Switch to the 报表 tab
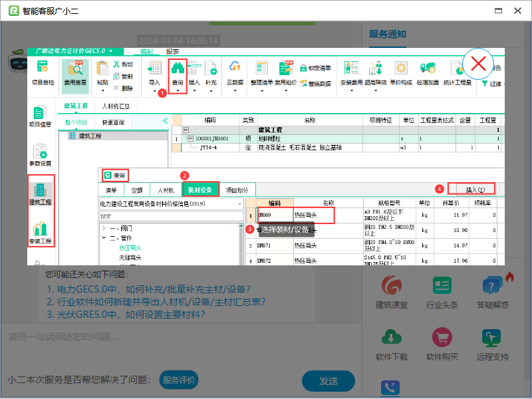Screen dimensions: 532x399 coord(172,52)
